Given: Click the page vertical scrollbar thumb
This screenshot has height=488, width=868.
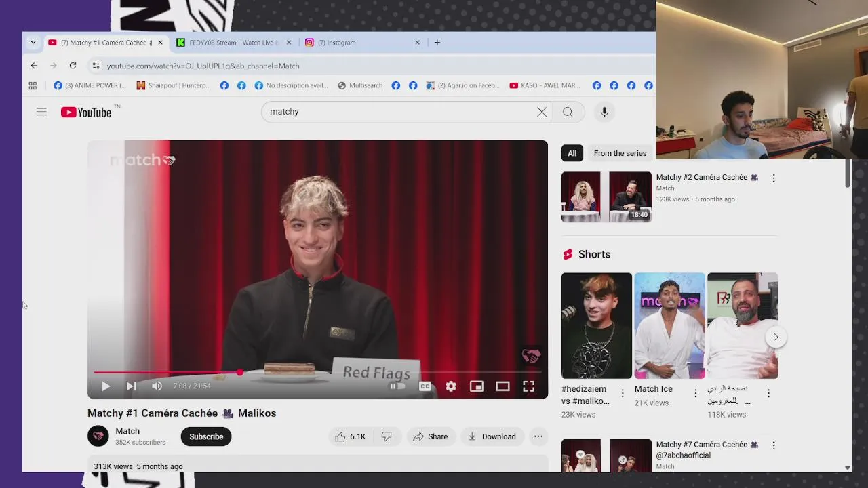Looking at the screenshot, I should [x=848, y=174].
